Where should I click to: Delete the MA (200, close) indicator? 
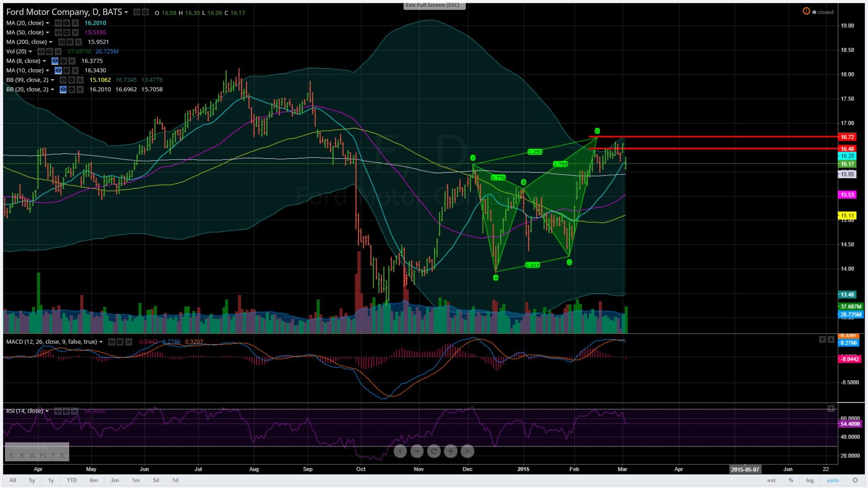pos(78,42)
